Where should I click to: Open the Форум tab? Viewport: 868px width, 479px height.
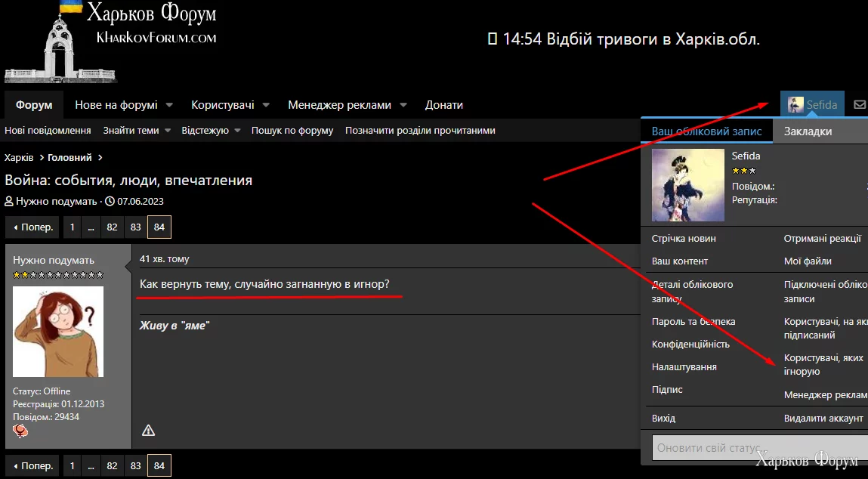tap(34, 105)
